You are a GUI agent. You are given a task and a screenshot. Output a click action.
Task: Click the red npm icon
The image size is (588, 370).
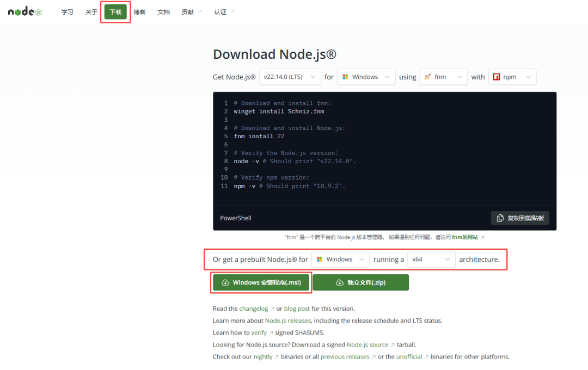497,77
